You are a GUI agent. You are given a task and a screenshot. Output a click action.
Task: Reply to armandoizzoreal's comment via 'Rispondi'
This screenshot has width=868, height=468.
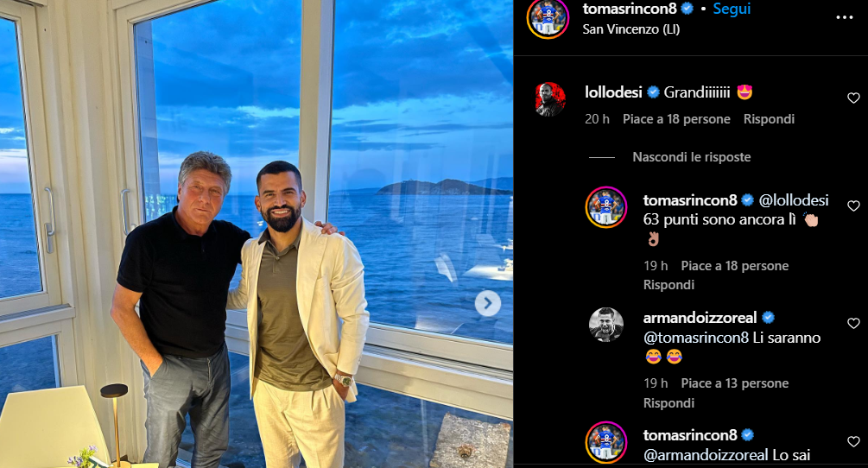pos(668,402)
